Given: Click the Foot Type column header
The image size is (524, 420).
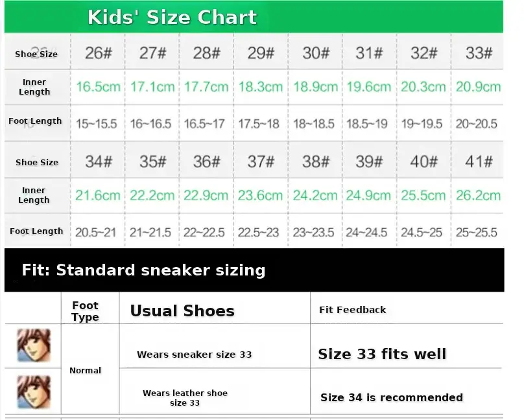Looking at the screenshot, I should 86,311.
